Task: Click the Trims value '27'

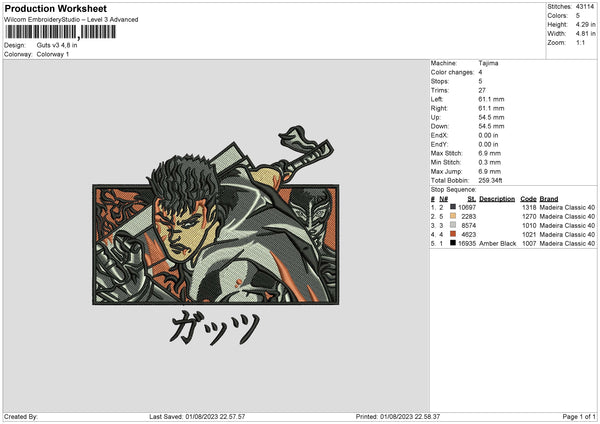Action: point(482,90)
